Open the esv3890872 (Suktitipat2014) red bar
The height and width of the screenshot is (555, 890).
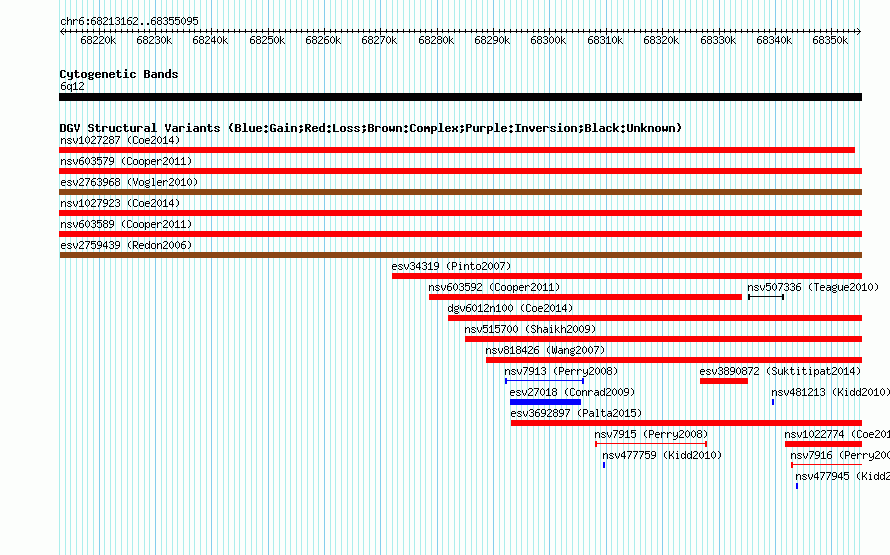click(x=724, y=381)
